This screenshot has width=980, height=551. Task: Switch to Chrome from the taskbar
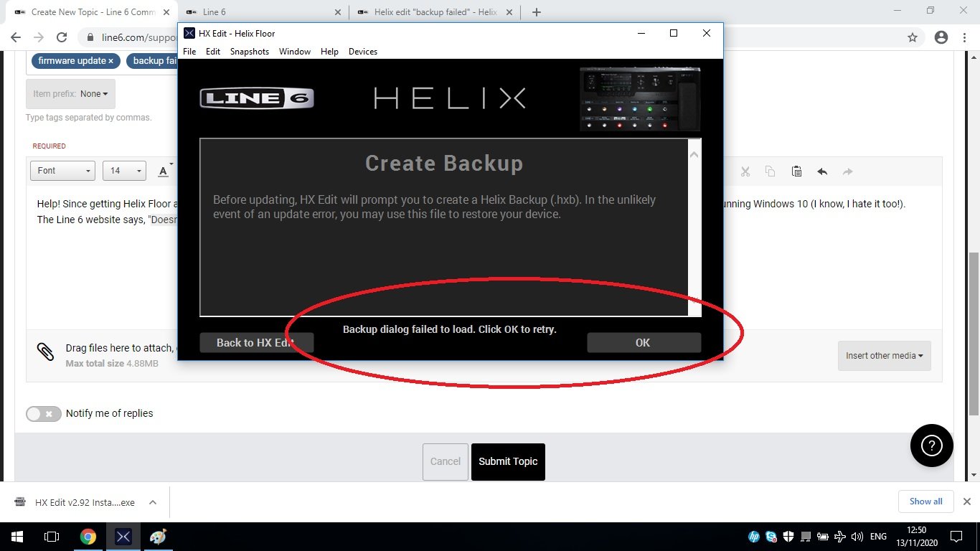click(x=88, y=537)
